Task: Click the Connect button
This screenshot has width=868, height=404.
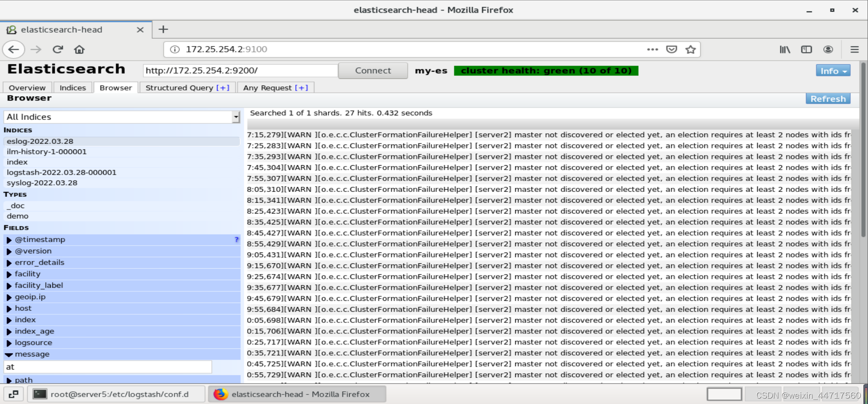Action: 373,71
